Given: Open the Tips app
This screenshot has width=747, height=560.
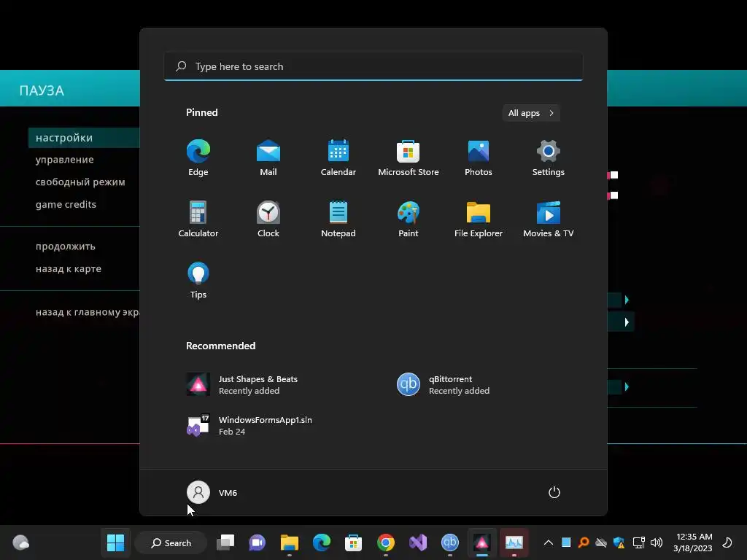Looking at the screenshot, I should click(198, 281).
